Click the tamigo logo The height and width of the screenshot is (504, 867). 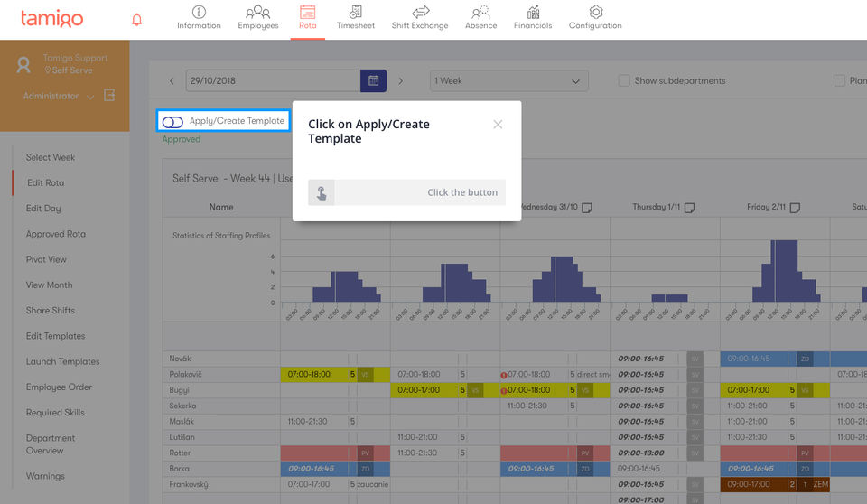[52, 19]
